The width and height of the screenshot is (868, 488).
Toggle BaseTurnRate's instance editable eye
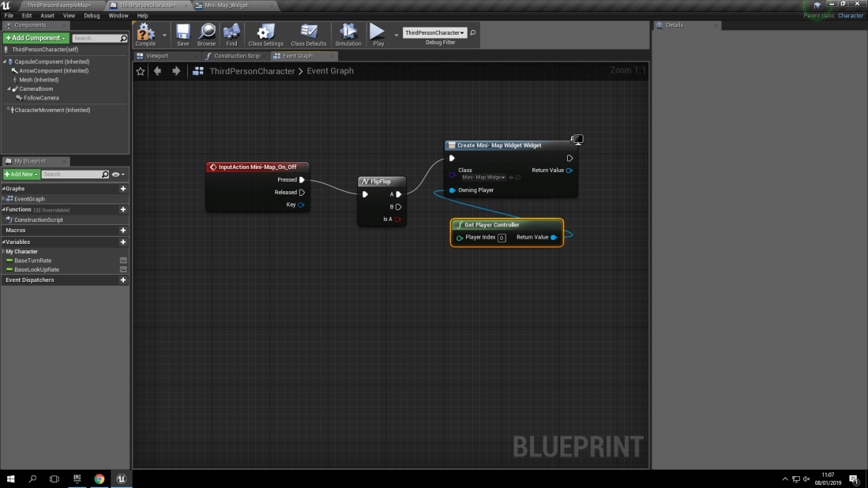pos(123,260)
